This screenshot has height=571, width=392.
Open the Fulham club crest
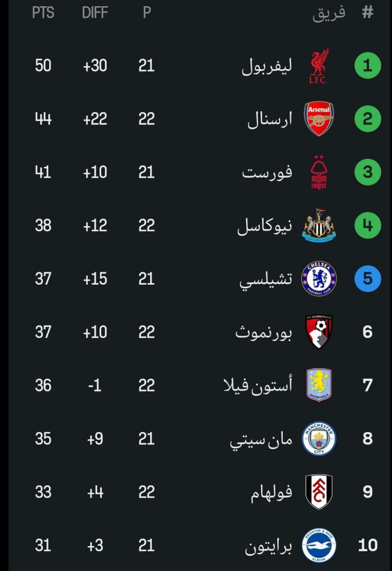pyautogui.click(x=319, y=492)
